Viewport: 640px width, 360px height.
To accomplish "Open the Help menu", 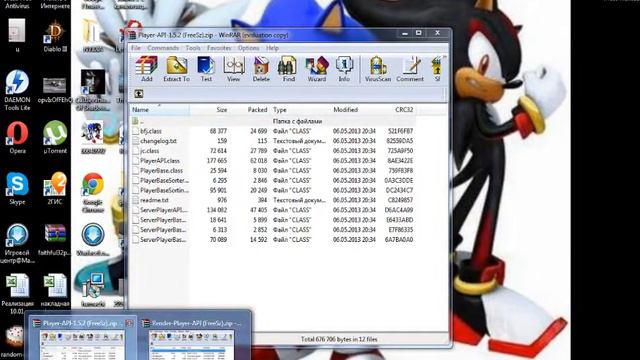I will [x=272, y=48].
